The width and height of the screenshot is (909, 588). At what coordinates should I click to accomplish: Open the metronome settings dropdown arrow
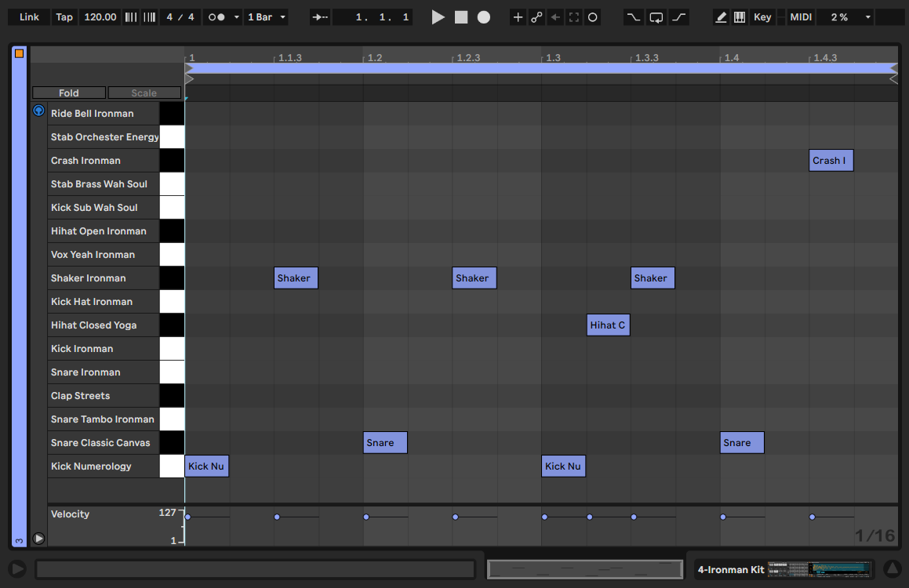pyautogui.click(x=237, y=17)
